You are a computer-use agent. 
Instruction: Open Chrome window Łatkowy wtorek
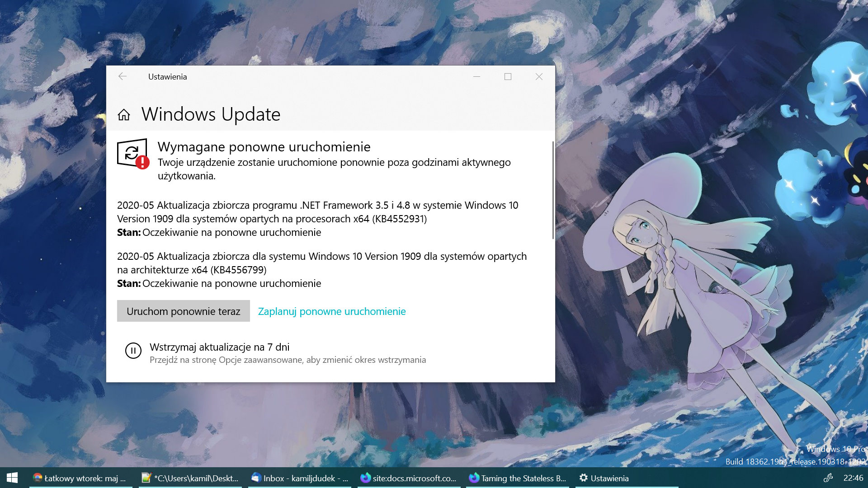click(x=80, y=478)
